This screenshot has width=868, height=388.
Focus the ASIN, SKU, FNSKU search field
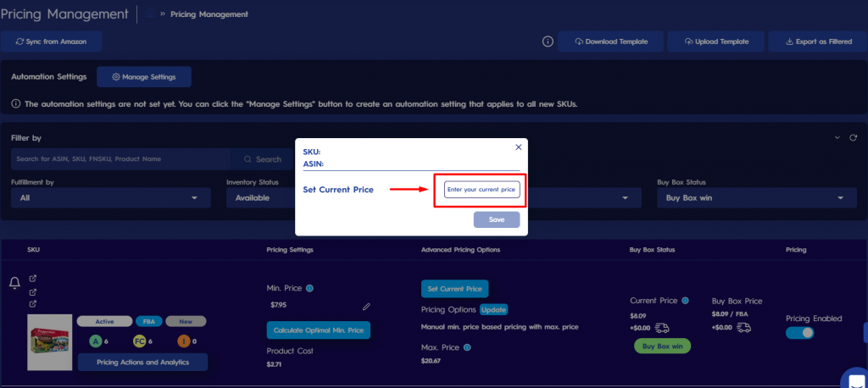point(120,159)
